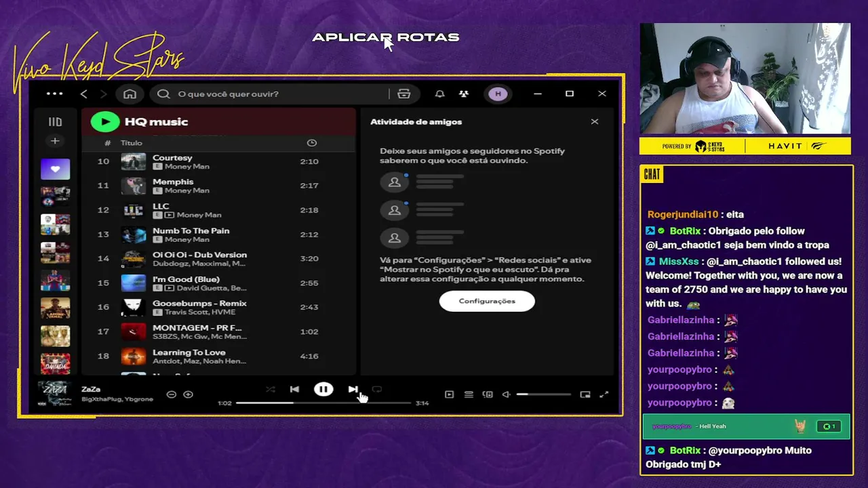Open MissXss username in chat
This screenshot has width=868, height=488.
pos(679,262)
